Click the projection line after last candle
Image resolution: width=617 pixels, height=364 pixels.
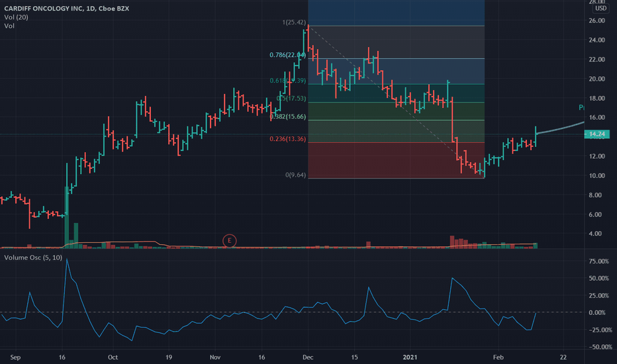coord(560,128)
